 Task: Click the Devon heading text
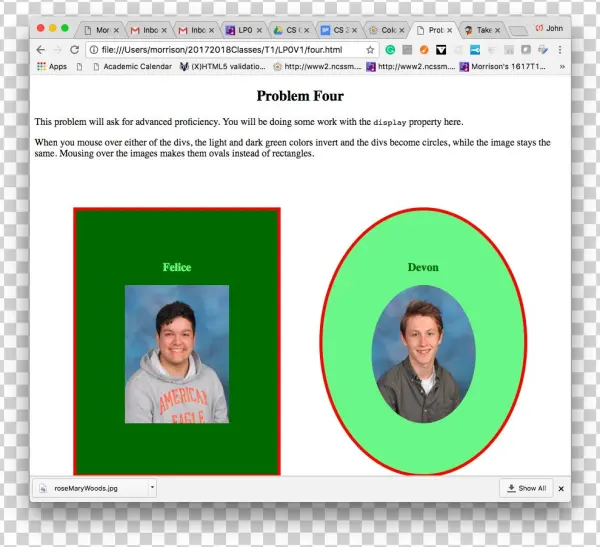pyautogui.click(x=423, y=267)
